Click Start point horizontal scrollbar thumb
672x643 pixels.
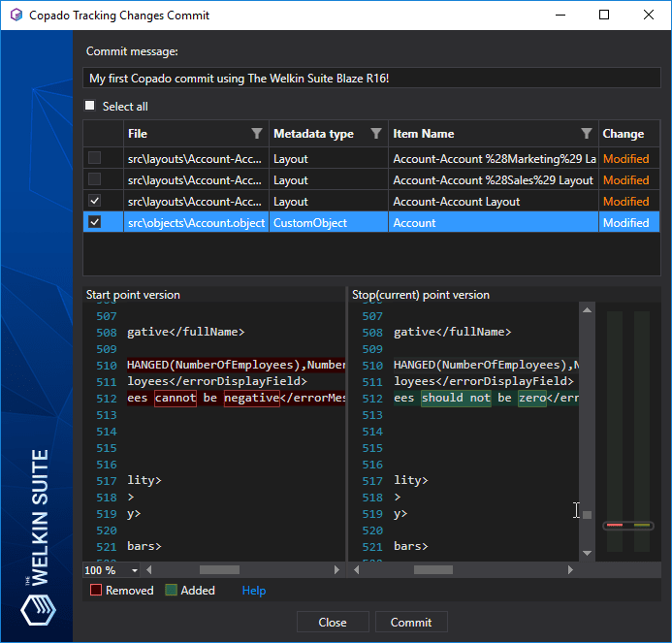coord(219,569)
